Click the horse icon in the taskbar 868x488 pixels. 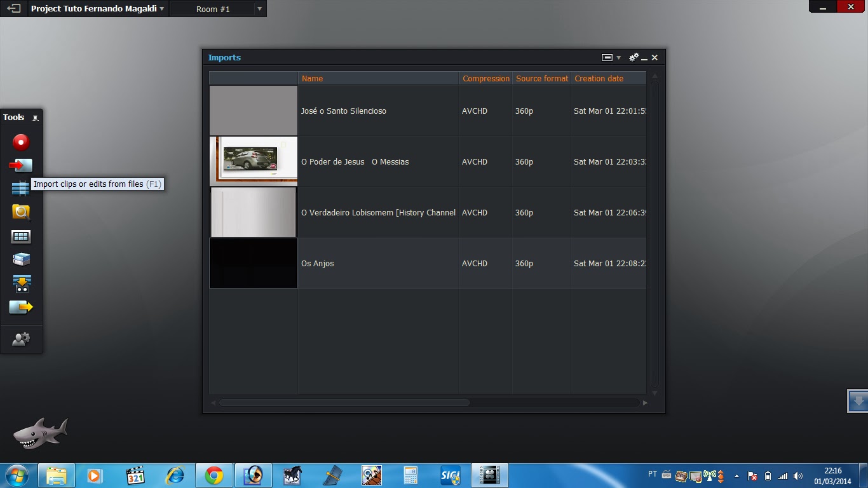coord(293,475)
